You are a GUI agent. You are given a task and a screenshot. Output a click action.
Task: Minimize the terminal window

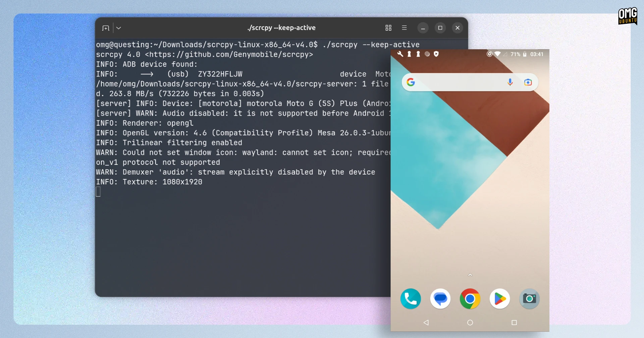coord(423,28)
